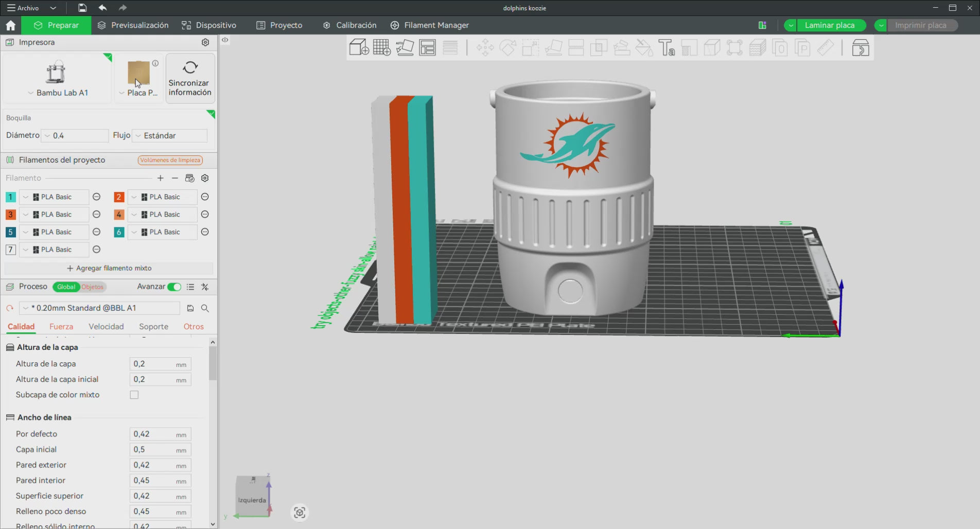Edit filament 1 preset options
The width and height of the screenshot is (980, 529).
[96, 197]
